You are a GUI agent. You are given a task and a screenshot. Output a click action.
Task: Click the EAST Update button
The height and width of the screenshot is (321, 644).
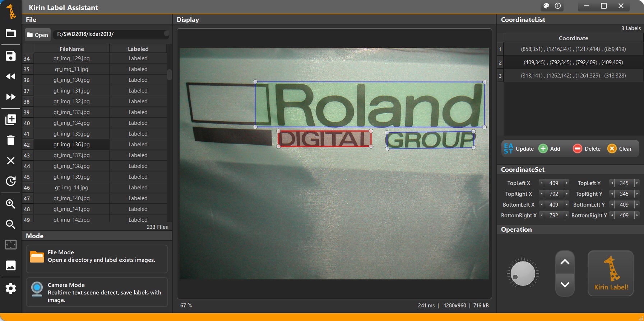pos(519,148)
